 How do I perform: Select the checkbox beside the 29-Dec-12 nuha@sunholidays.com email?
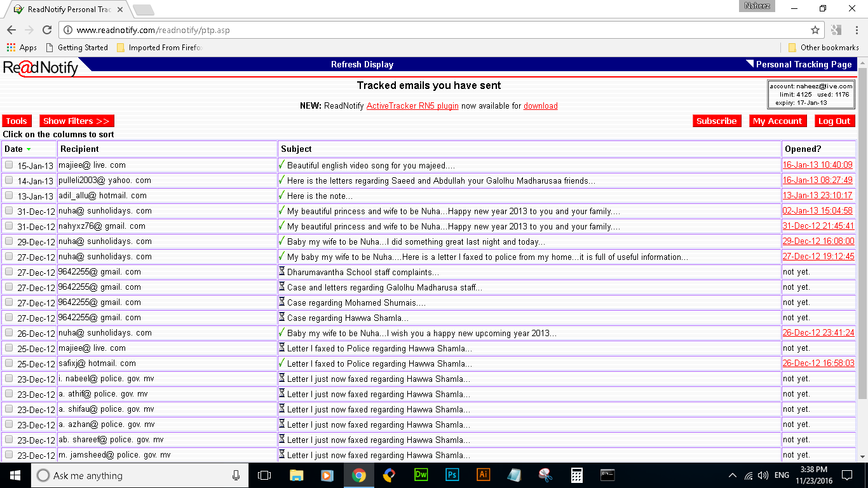pos(9,241)
